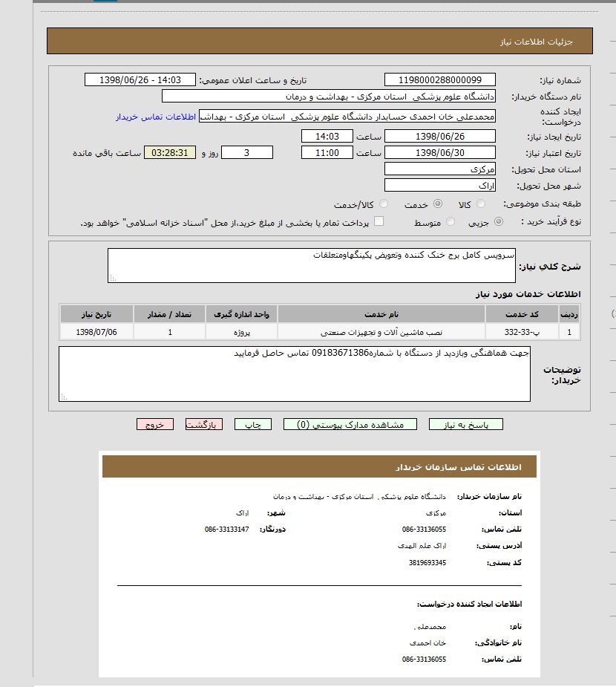The image size is (616, 687).
Task: Click the 03:28:31 remaining time box
Action: pyautogui.click(x=169, y=153)
